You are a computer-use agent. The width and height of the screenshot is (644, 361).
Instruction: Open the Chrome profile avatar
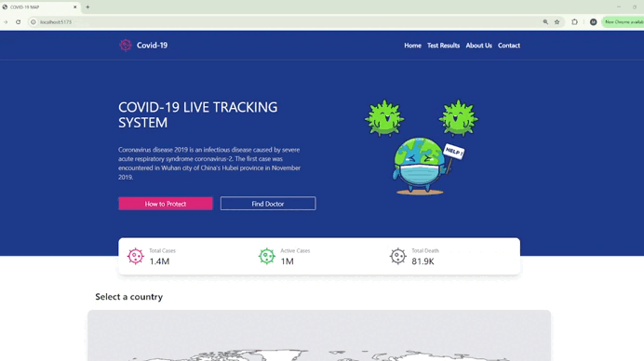(593, 22)
